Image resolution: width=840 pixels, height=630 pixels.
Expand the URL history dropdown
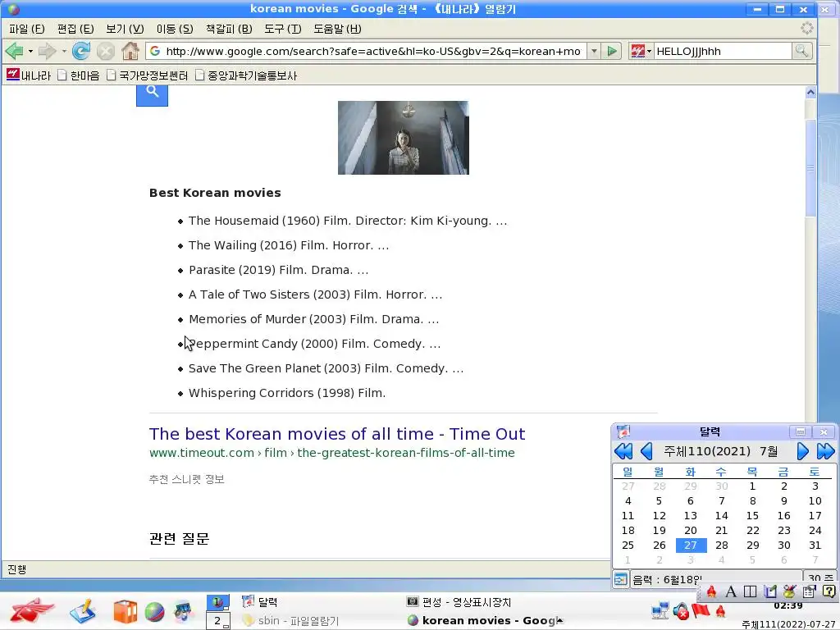[x=594, y=52]
